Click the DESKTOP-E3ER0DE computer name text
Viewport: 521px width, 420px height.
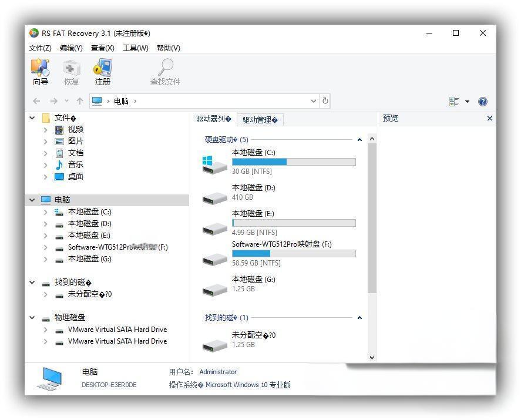(x=109, y=385)
